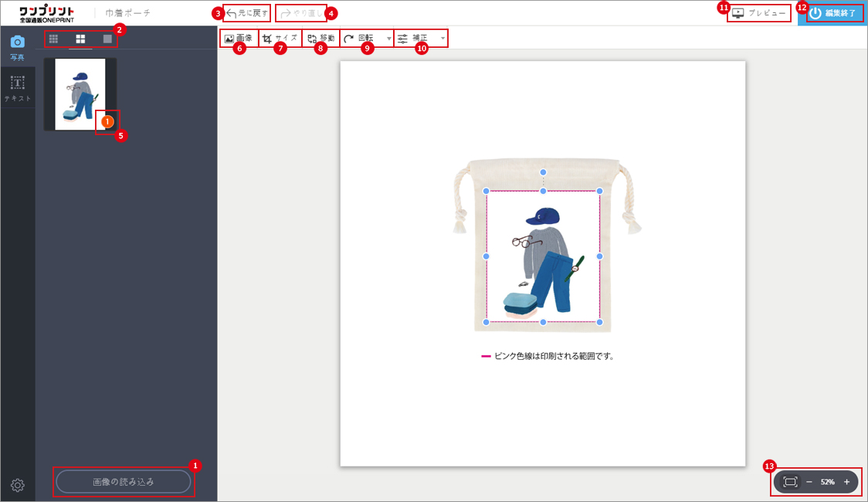This screenshot has height=502, width=868.
Task: Click the fit-to-screen zoom icon
Action: pyautogui.click(x=790, y=482)
